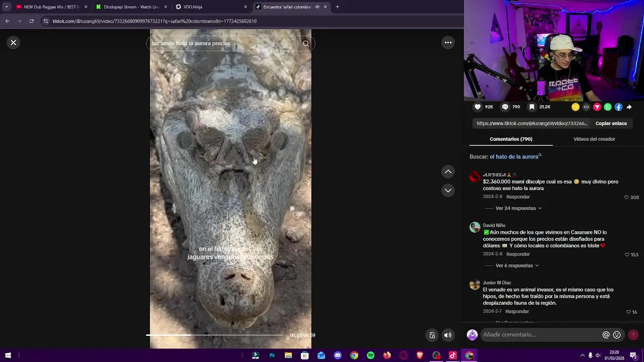Show hidden system tray icons chevron
The image size is (644, 362).
pos(583,355)
